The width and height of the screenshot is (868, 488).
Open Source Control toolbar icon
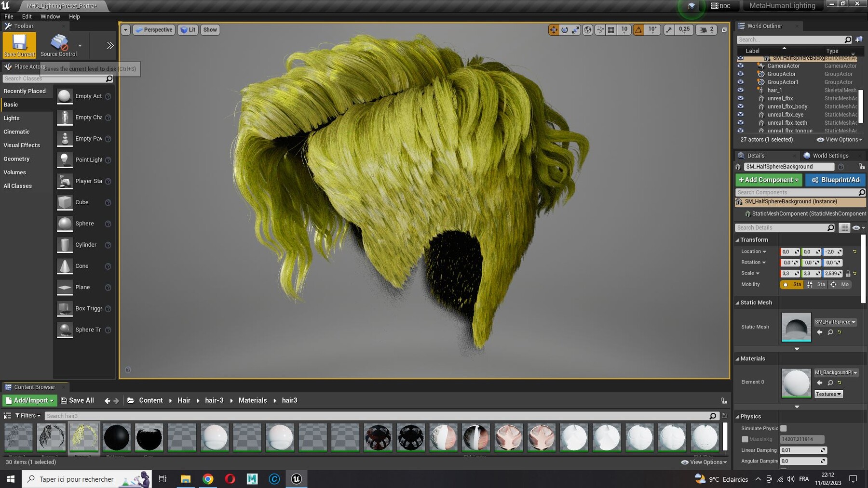coord(58,45)
